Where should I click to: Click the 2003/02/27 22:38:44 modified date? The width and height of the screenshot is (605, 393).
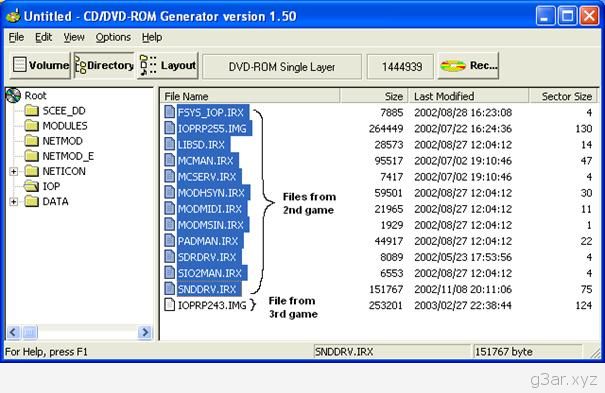(463, 305)
